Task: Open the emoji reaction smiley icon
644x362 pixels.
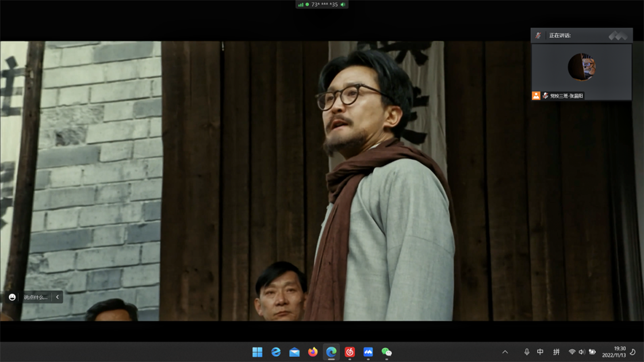Action: pyautogui.click(x=12, y=297)
